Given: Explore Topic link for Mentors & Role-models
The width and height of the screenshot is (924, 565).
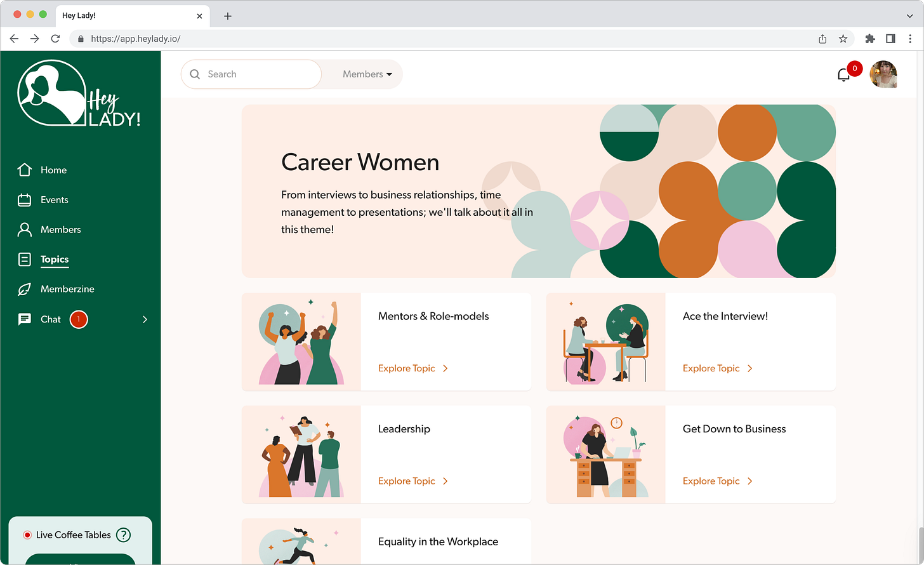Looking at the screenshot, I should click(x=413, y=368).
